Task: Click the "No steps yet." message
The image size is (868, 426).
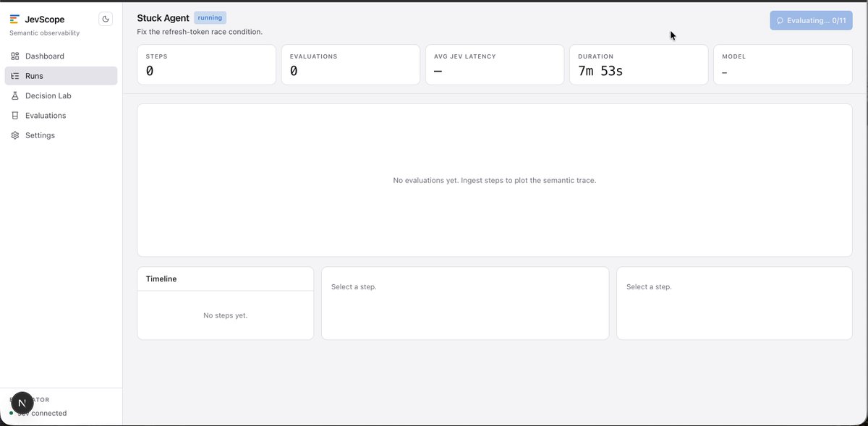Action: coord(226,315)
